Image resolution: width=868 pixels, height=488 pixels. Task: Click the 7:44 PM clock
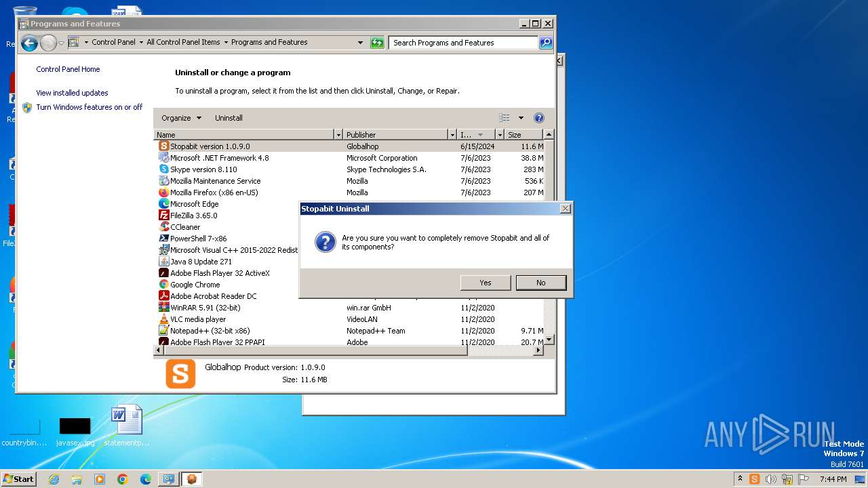click(x=833, y=479)
